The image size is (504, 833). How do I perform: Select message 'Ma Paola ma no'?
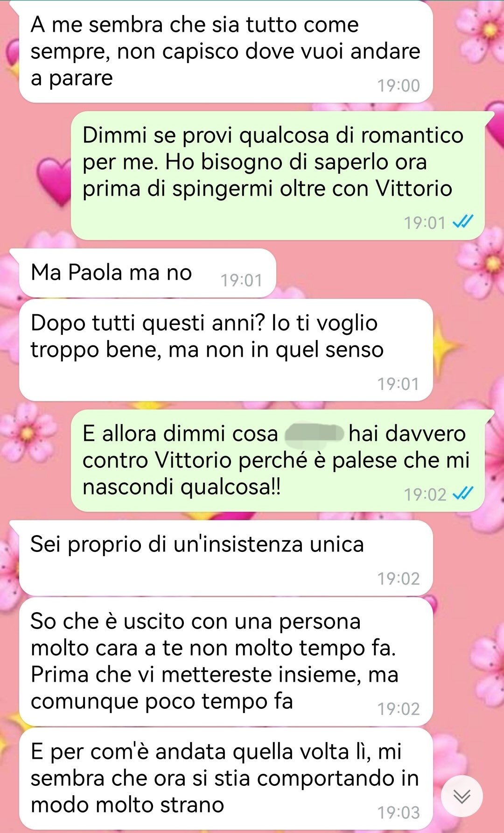pos(147,274)
